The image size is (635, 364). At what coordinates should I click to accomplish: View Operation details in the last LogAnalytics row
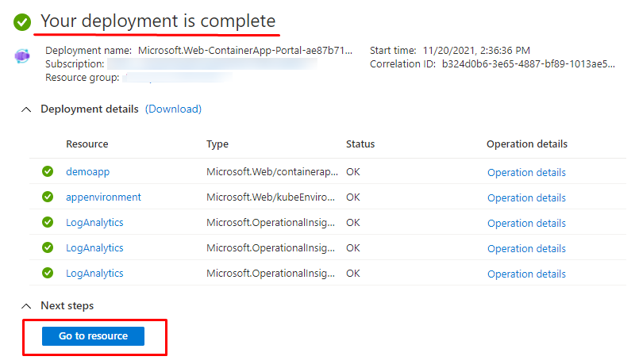tap(526, 274)
